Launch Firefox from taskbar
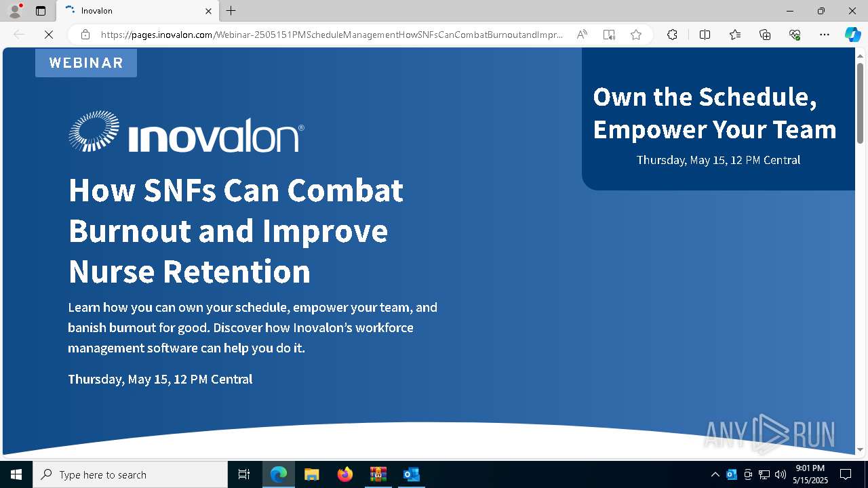The image size is (868, 488). (344, 474)
